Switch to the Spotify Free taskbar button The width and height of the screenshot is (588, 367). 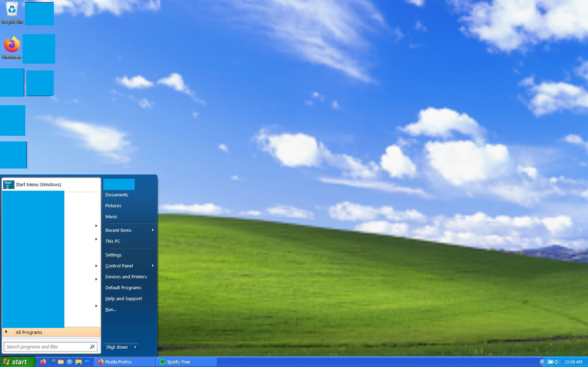186,362
